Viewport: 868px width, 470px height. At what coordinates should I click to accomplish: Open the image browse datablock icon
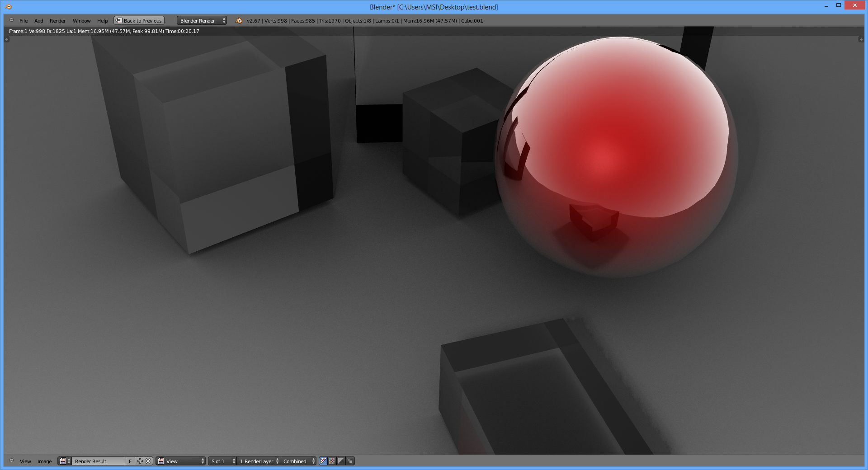click(65, 461)
